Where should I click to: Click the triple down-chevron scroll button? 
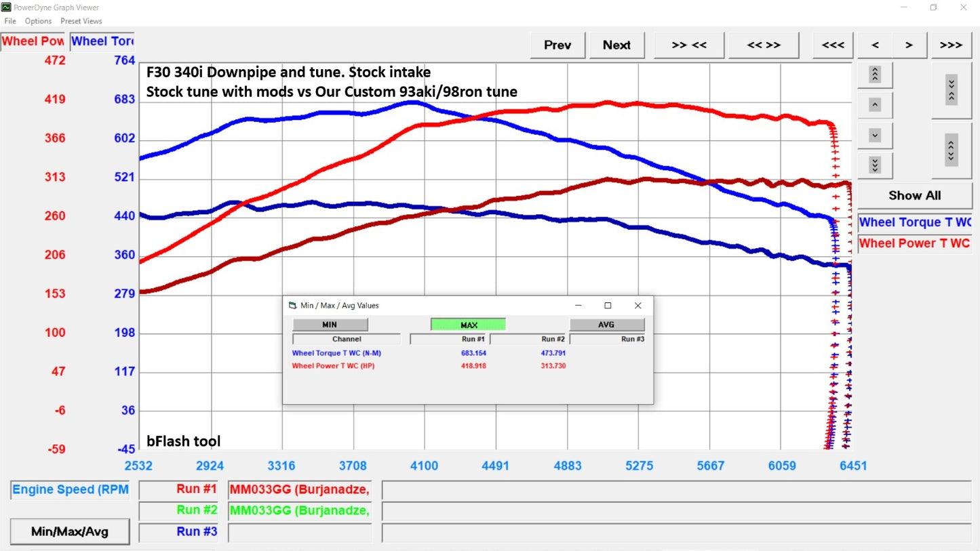click(x=875, y=165)
